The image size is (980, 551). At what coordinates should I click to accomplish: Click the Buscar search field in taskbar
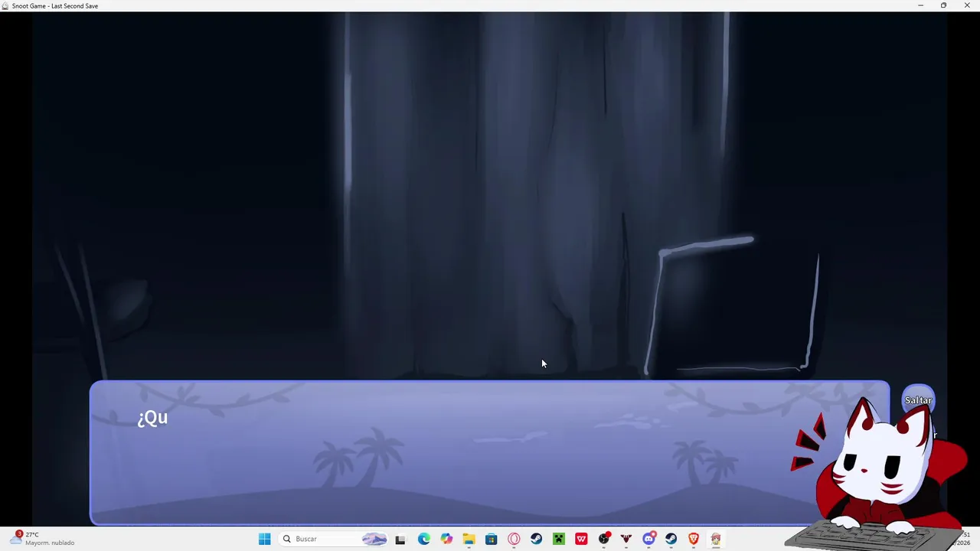click(335, 539)
